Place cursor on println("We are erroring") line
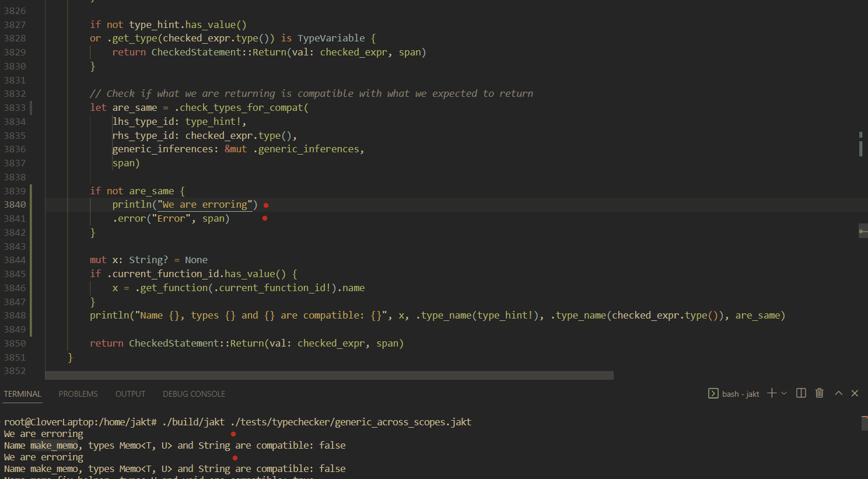The image size is (868, 479). 185,205
